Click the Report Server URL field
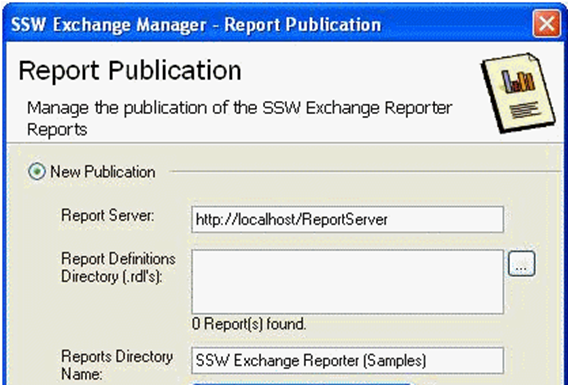 coord(347,219)
